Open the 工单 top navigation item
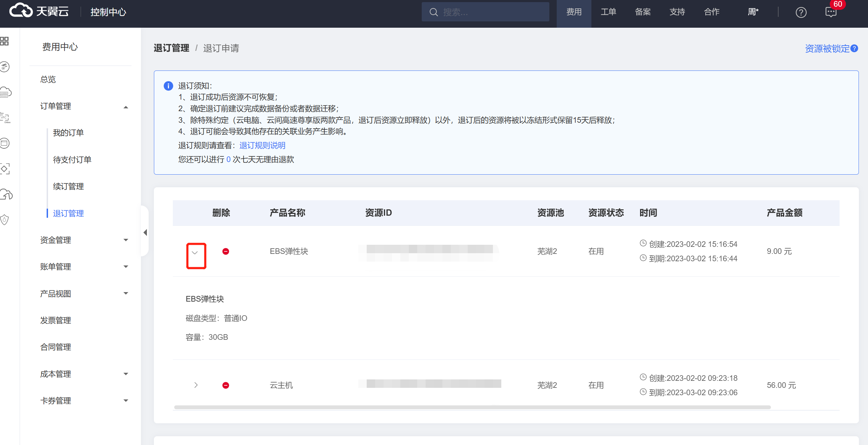 coord(608,12)
